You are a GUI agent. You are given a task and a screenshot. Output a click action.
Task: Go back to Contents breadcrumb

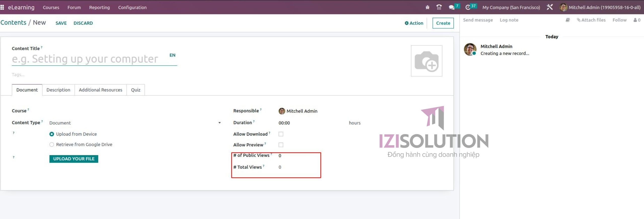pos(13,22)
